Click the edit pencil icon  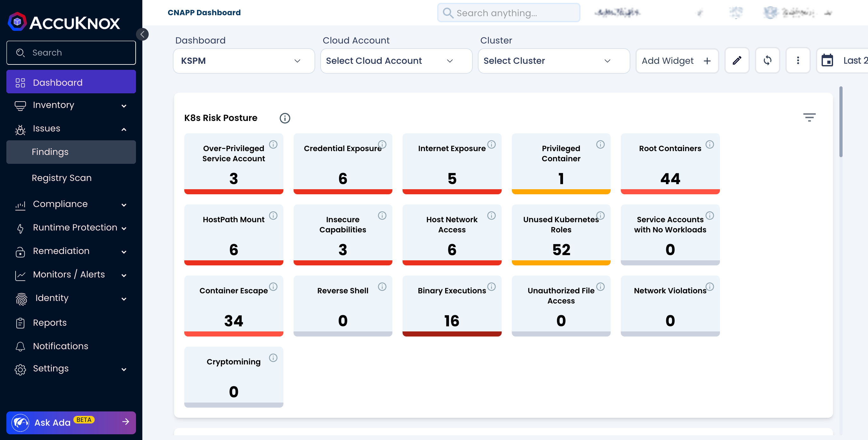[737, 61]
